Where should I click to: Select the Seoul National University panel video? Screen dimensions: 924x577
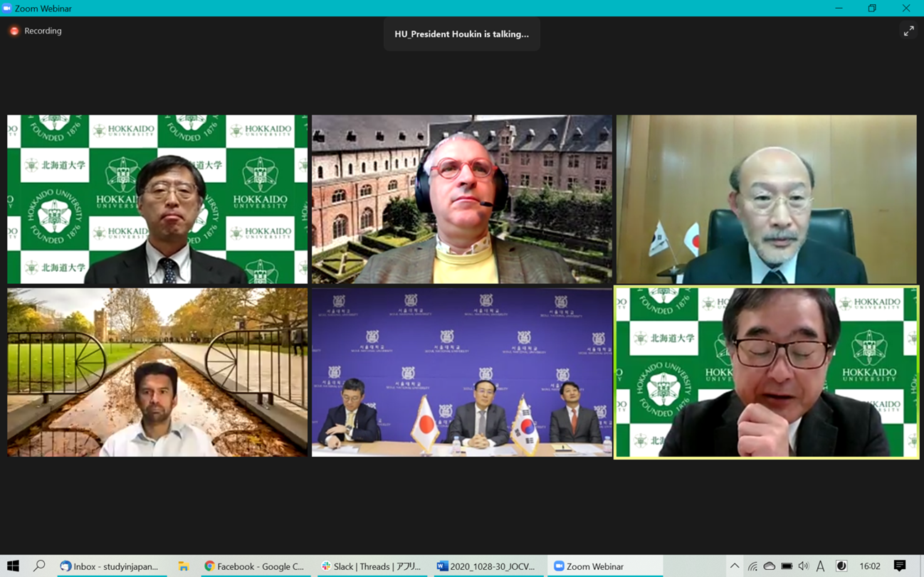click(x=461, y=372)
